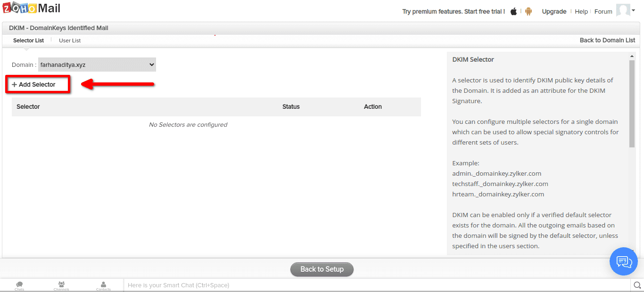Open the Domain selection dropdown
Screen dimensions: 644x292
click(x=97, y=65)
